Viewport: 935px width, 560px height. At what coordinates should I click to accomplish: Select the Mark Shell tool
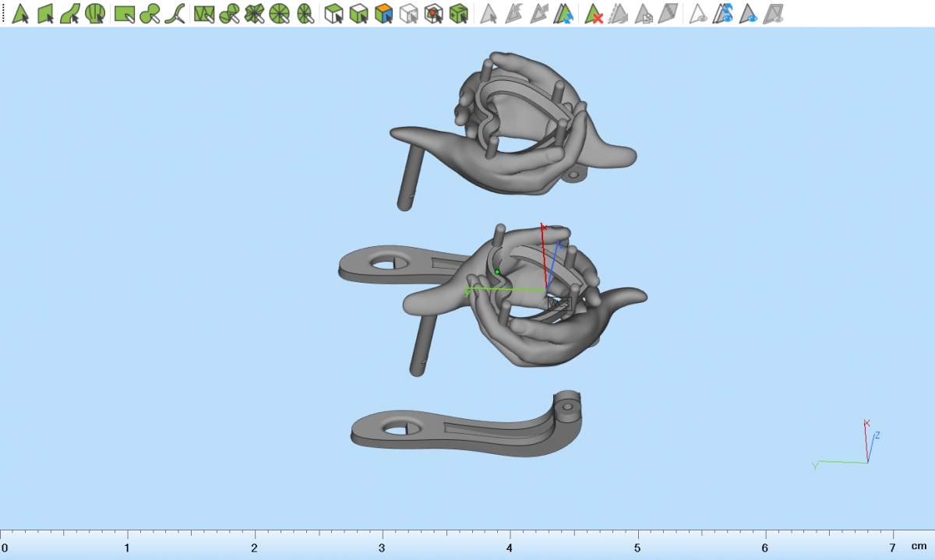pyautogui.click(x=95, y=13)
